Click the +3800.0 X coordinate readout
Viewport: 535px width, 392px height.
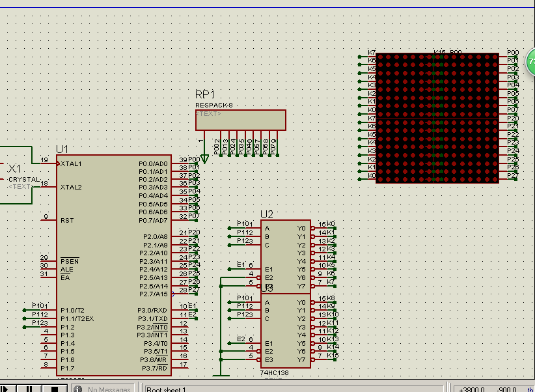[472, 389]
